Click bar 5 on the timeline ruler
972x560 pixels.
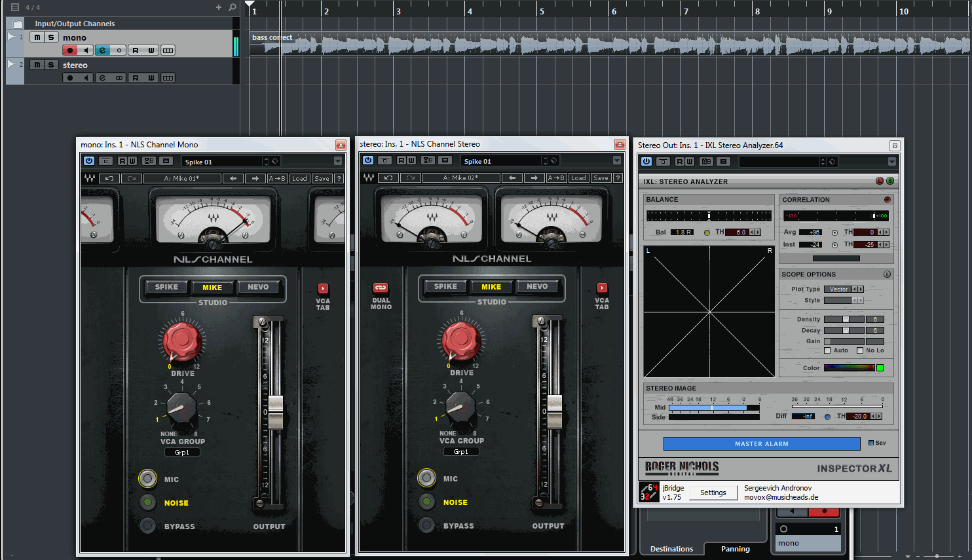click(542, 11)
